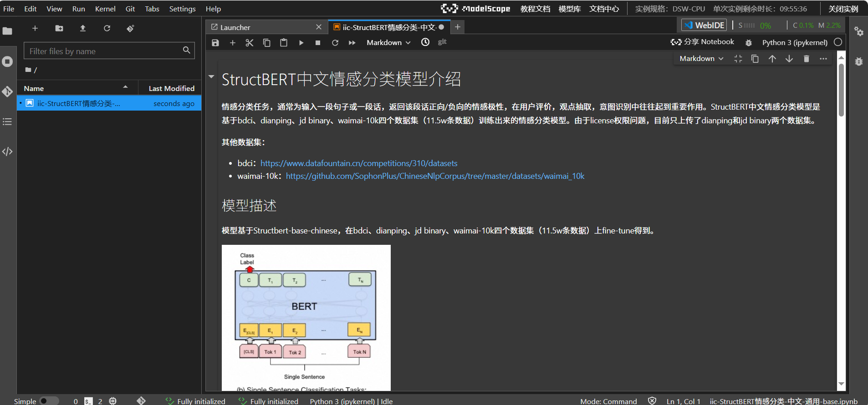The height and width of the screenshot is (405, 868).
Task: Move the cell down with arrow icon
Action: point(789,59)
